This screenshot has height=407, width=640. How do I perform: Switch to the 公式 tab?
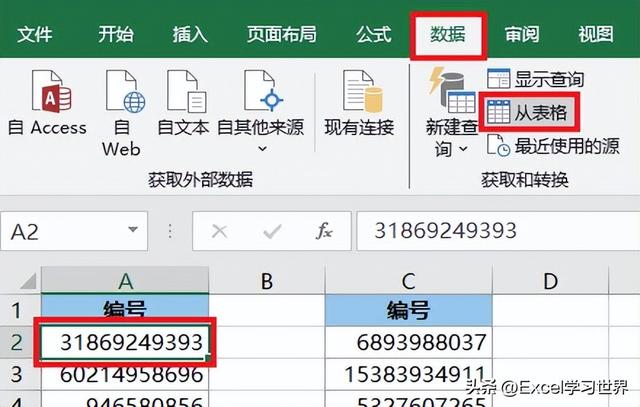[x=373, y=34]
